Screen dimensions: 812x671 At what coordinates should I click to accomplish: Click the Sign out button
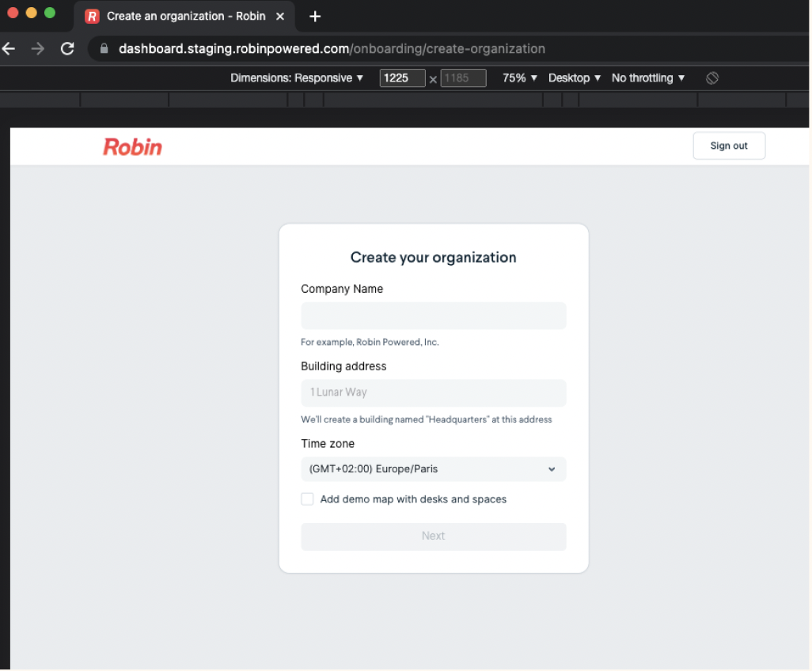(729, 146)
